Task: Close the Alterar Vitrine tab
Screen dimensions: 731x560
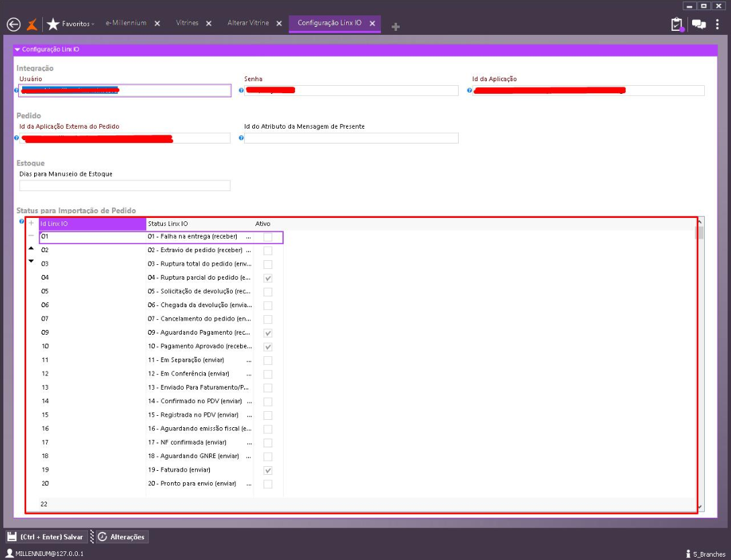Action: [279, 23]
